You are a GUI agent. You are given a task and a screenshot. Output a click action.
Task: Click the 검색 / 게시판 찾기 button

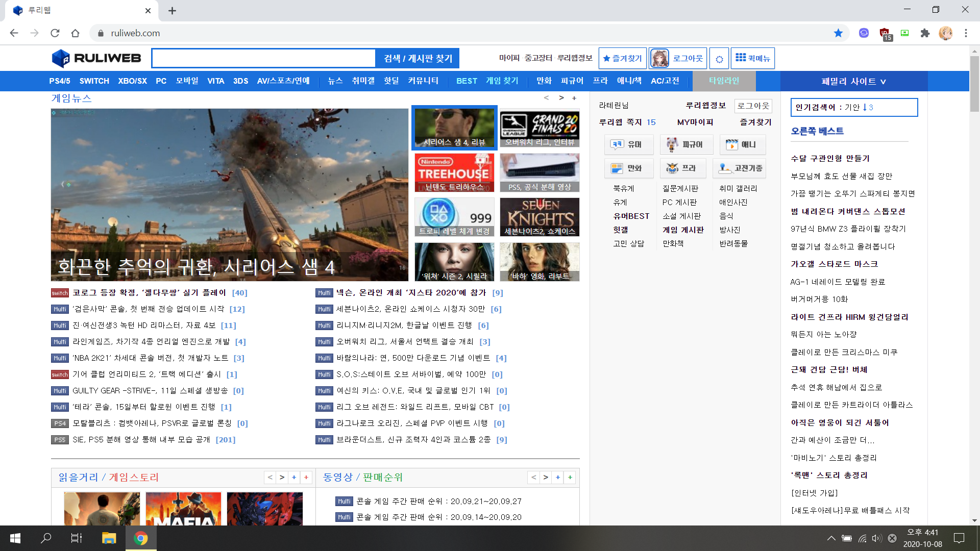(418, 58)
